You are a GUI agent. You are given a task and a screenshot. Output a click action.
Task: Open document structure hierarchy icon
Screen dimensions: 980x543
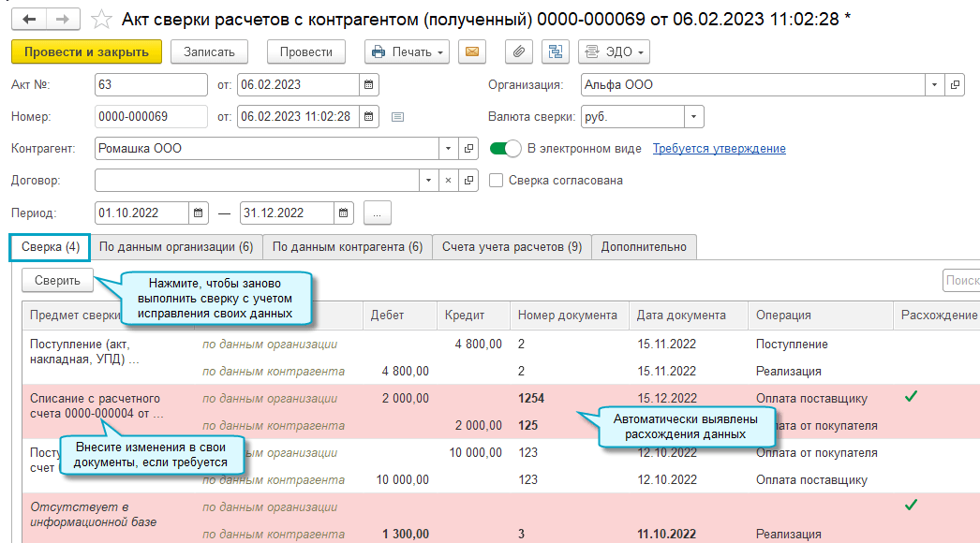[555, 51]
